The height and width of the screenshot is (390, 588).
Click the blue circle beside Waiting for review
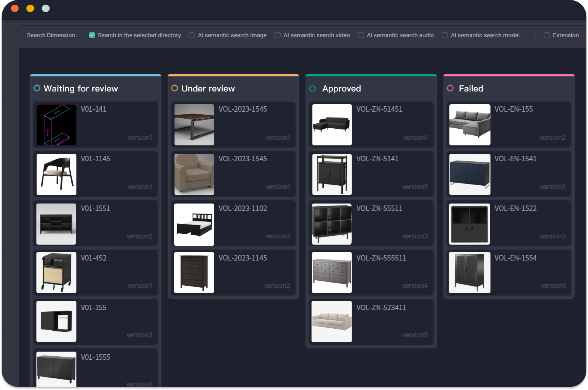click(37, 88)
